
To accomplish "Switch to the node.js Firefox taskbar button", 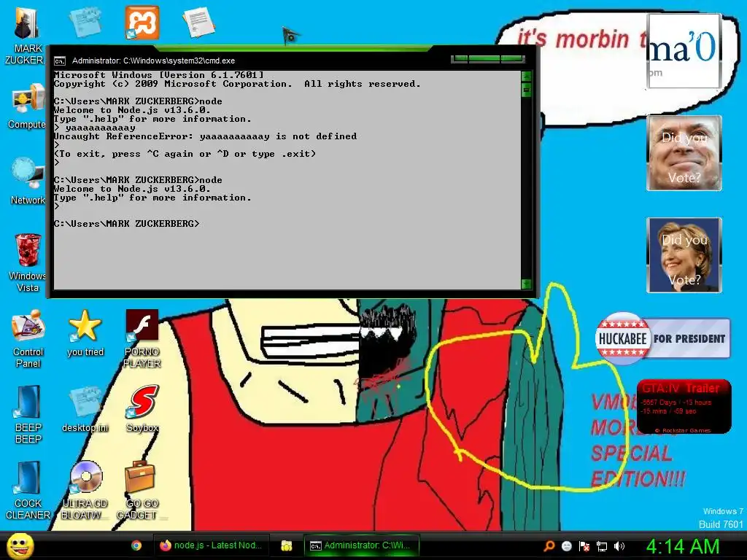I will coord(211,545).
